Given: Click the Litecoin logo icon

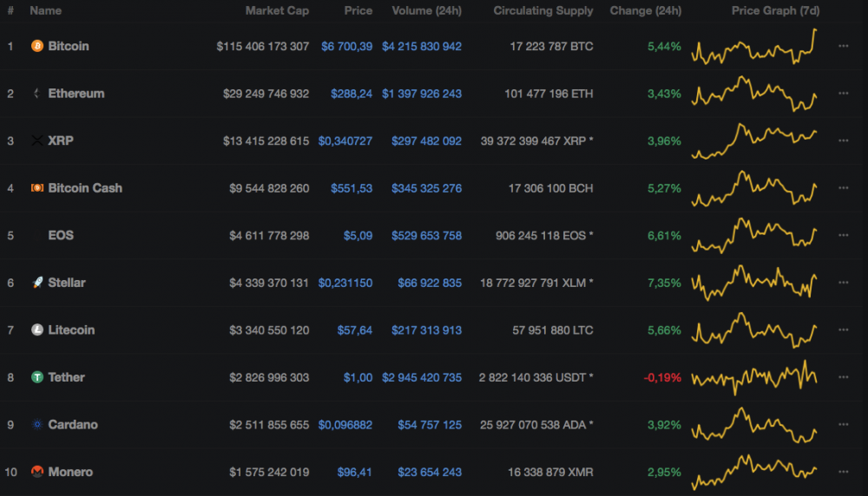Looking at the screenshot, I should [x=37, y=330].
